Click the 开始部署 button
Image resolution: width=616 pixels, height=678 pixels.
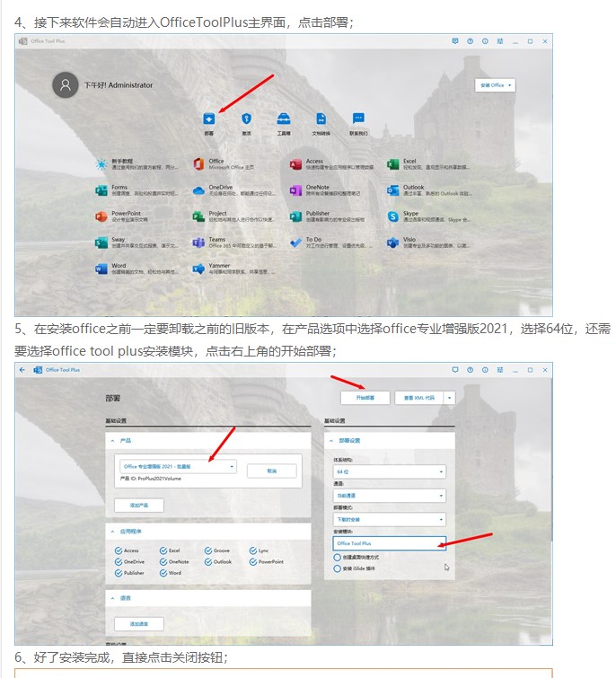pos(365,398)
